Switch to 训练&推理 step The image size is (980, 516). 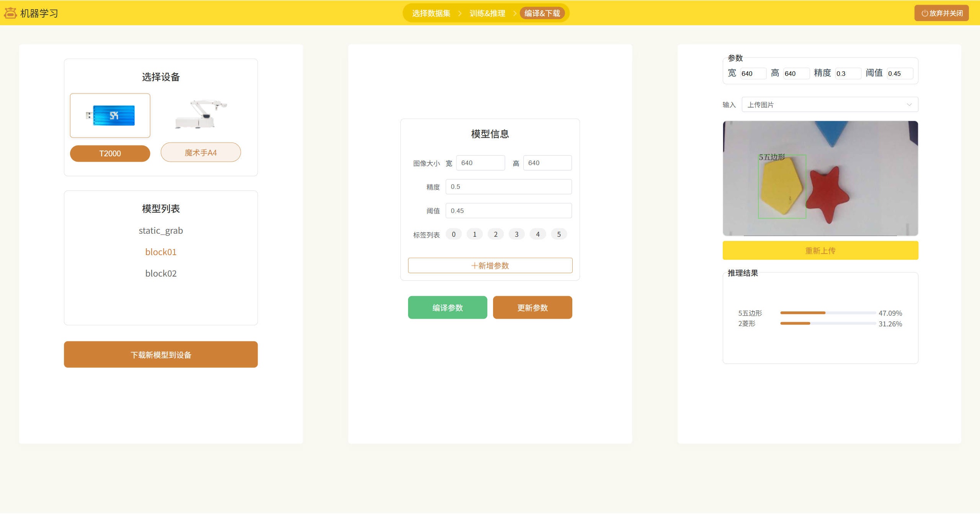click(x=487, y=13)
